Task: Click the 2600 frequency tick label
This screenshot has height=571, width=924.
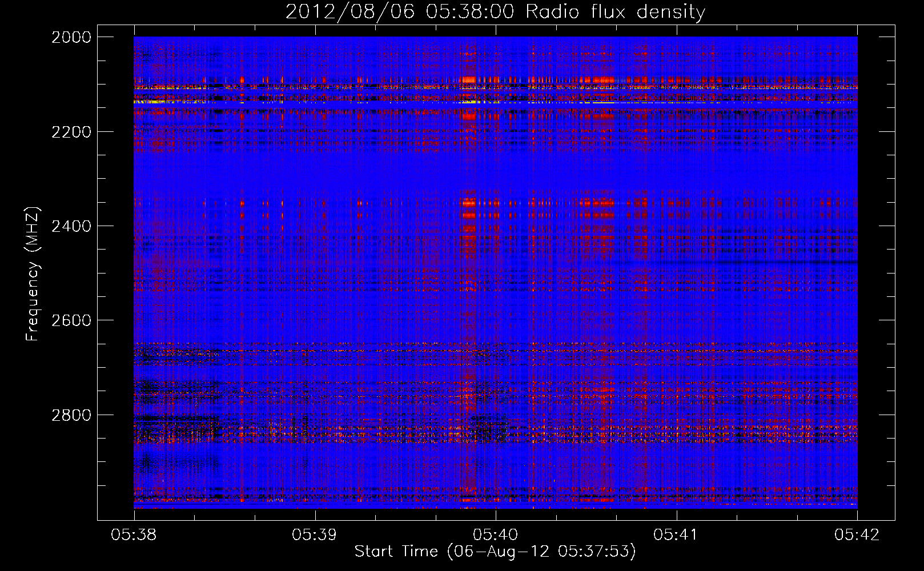Action: coord(71,320)
